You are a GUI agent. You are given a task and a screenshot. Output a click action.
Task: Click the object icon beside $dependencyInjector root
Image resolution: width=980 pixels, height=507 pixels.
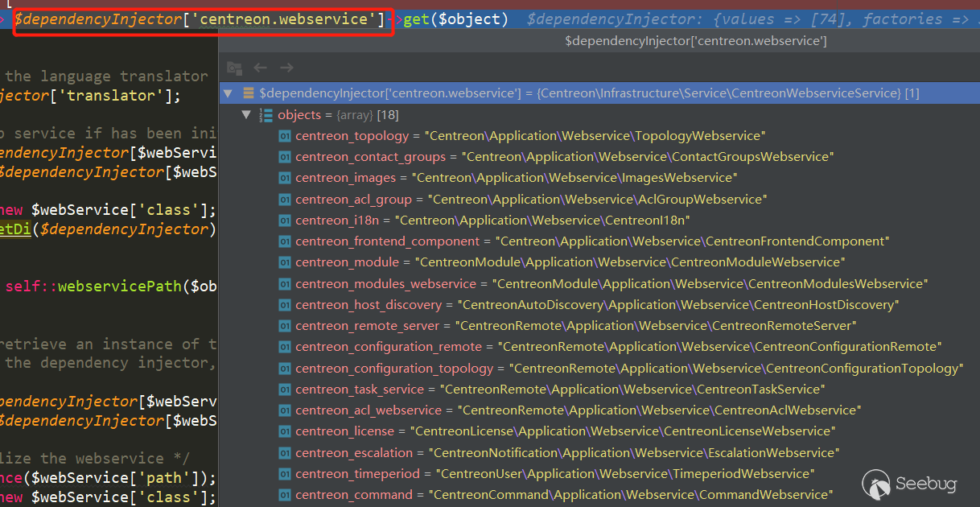tap(249, 93)
